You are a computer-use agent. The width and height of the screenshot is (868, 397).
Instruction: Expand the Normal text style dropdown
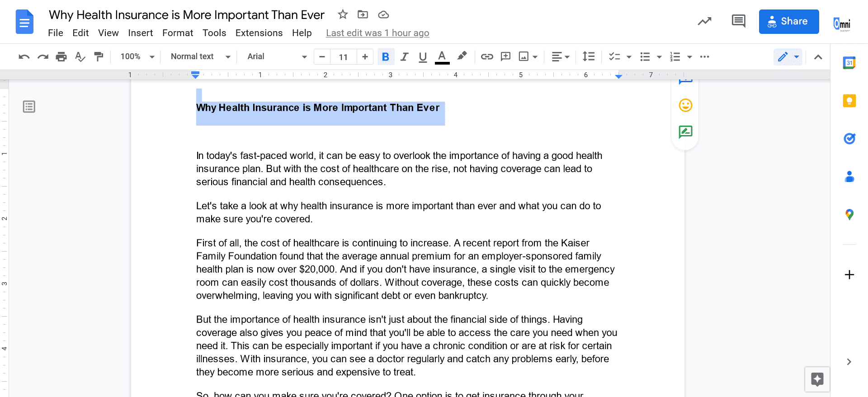(x=200, y=56)
